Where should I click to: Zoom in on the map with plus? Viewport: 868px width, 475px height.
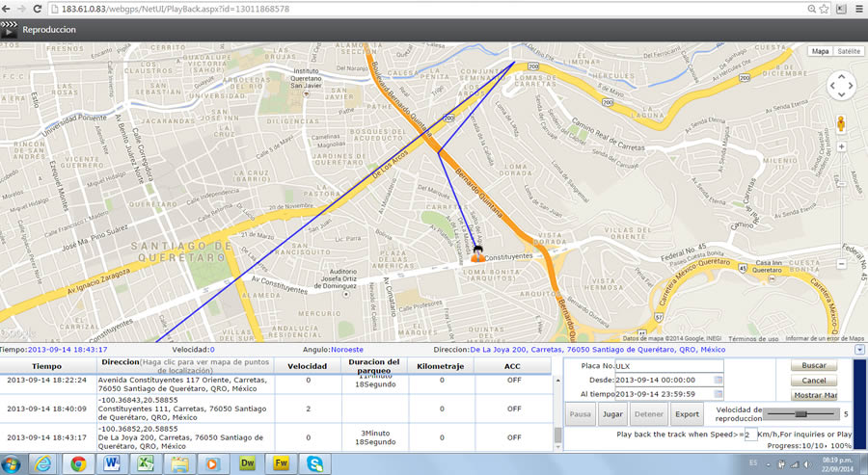click(841, 146)
